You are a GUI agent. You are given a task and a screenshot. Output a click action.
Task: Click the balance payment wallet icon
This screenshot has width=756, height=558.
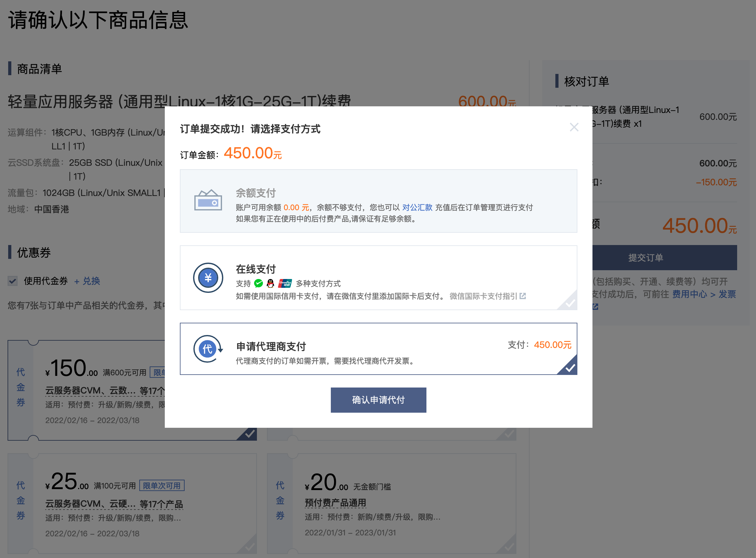208,200
